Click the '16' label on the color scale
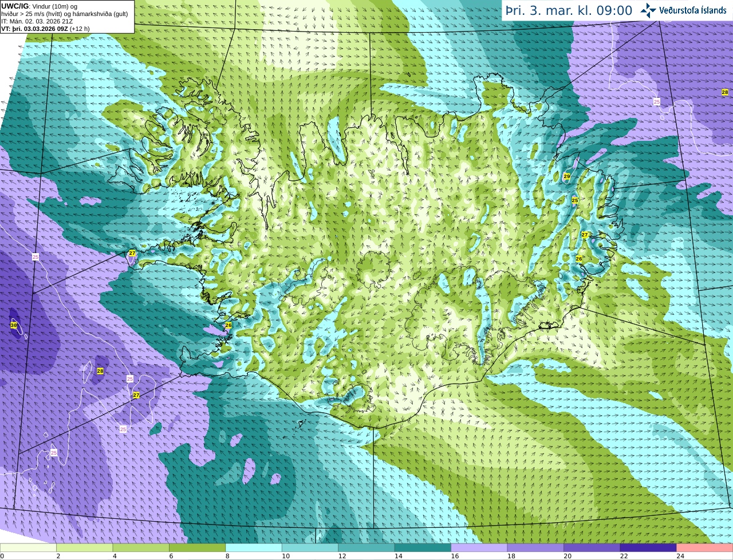 point(455,556)
